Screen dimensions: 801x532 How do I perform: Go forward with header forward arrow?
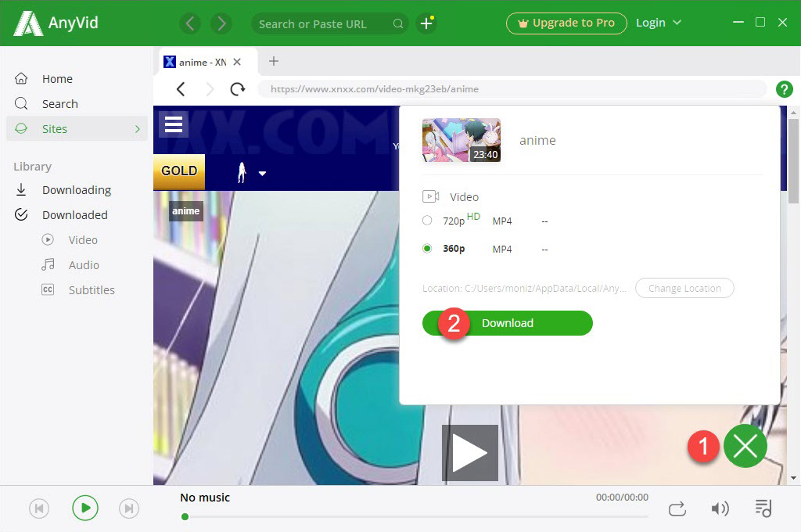[x=221, y=23]
